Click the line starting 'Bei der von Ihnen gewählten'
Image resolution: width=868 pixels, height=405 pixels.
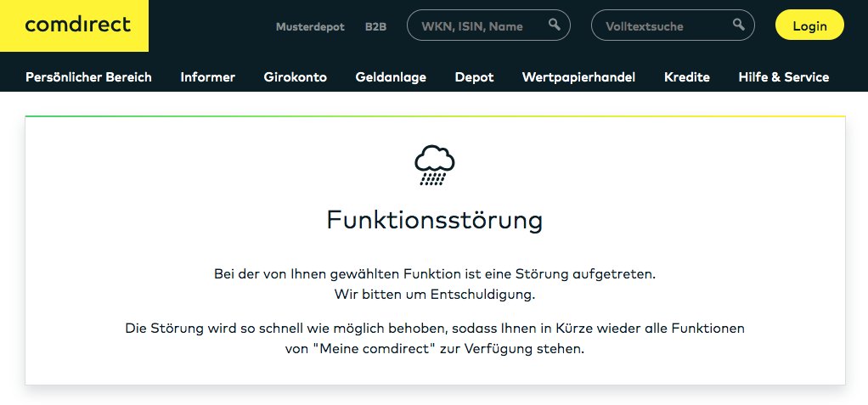tap(435, 274)
